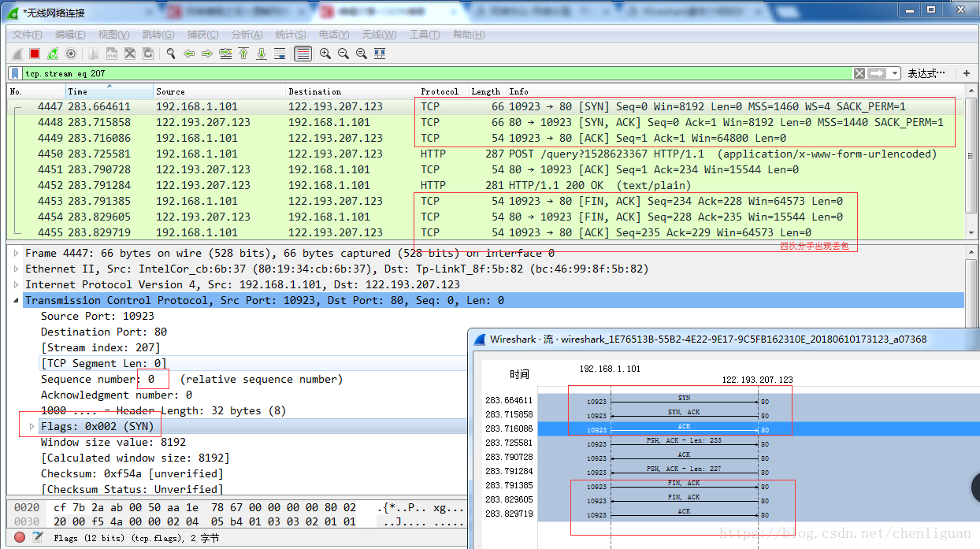This screenshot has width=980, height=549.
Task: Sort packets by the Protocol column header
Action: coord(442,91)
